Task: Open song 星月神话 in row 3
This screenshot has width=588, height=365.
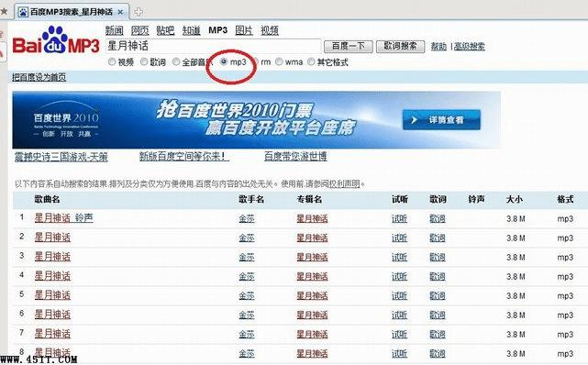Action: coord(52,257)
